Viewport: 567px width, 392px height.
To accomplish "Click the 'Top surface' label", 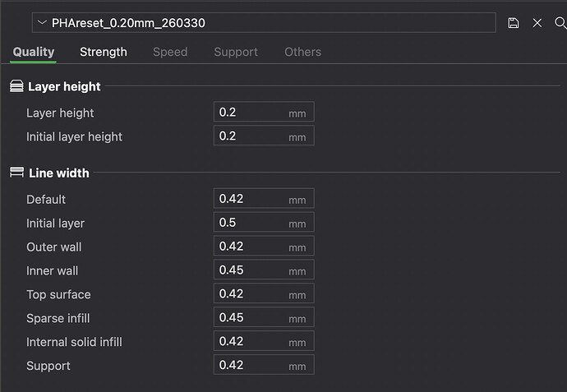I will click(58, 295).
